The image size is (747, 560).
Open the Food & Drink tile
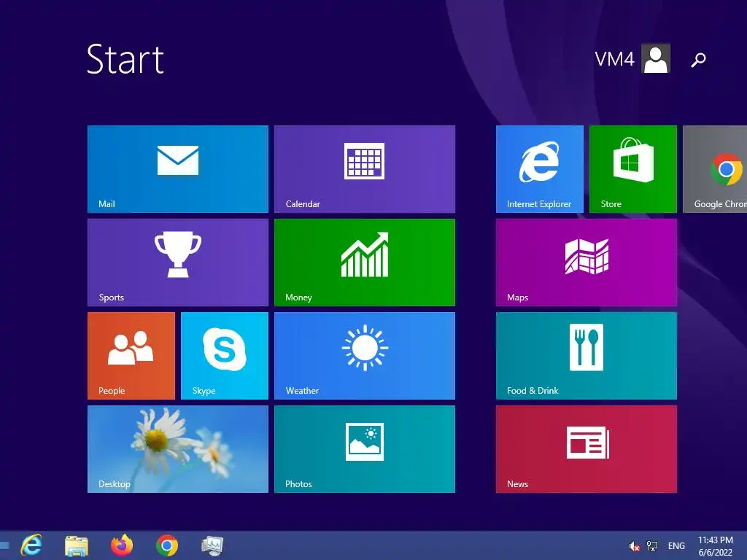(x=586, y=356)
